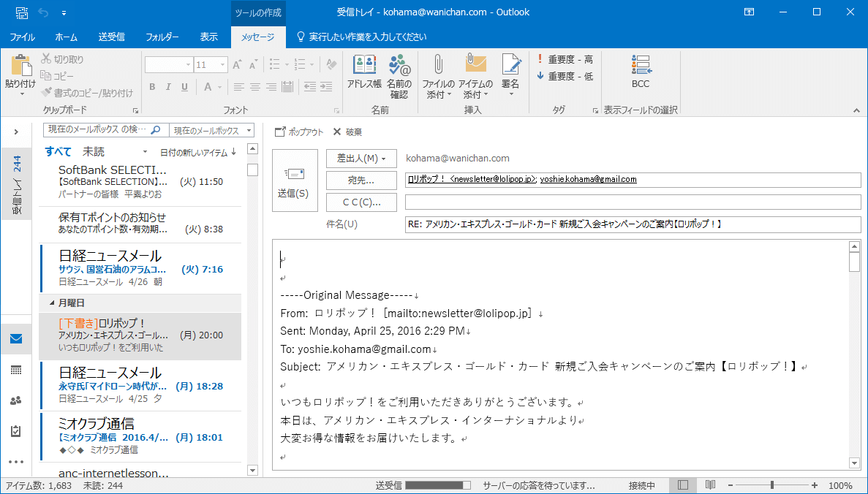Open Mail view in navigation bar
Screen dimensions: 868x494
click(16, 338)
